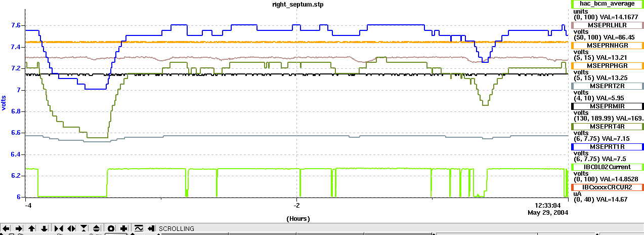Click the (Hours) x-axis label

click(x=298, y=219)
